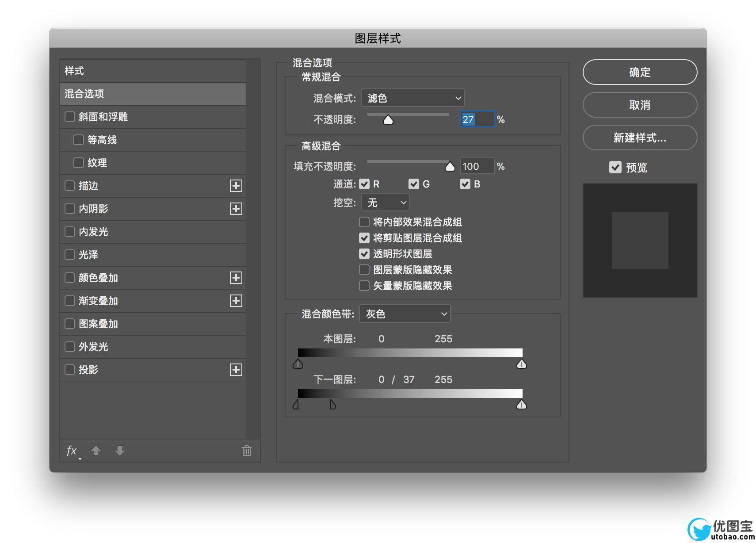Click the 新建样式... button
Screen dimensions: 756x543
[640, 138]
